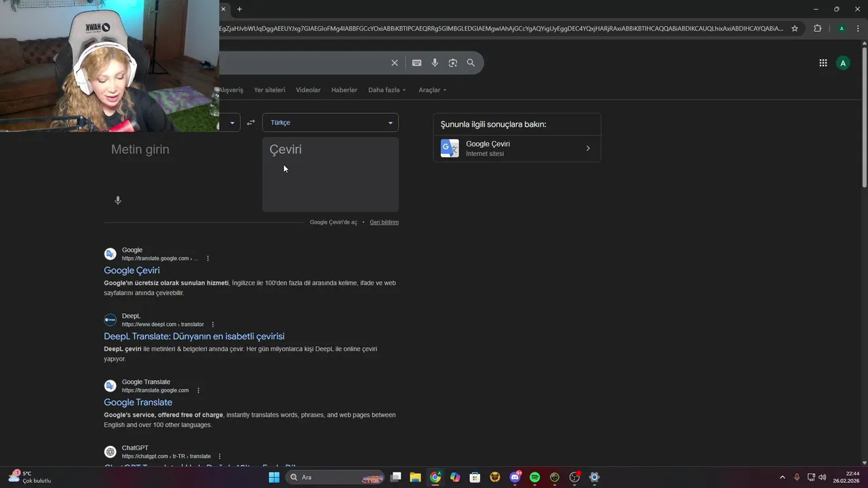Open the volume control in system tray
868x488 pixels.
(823, 477)
